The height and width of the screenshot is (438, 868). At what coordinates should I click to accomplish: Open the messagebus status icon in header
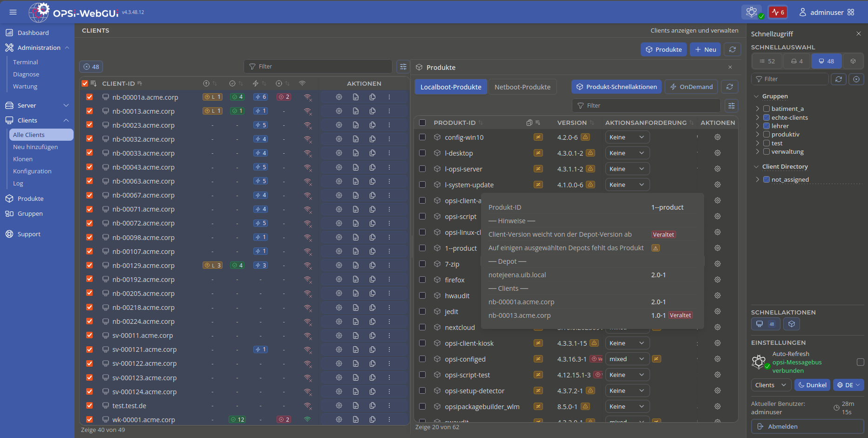tap(752, 12)
